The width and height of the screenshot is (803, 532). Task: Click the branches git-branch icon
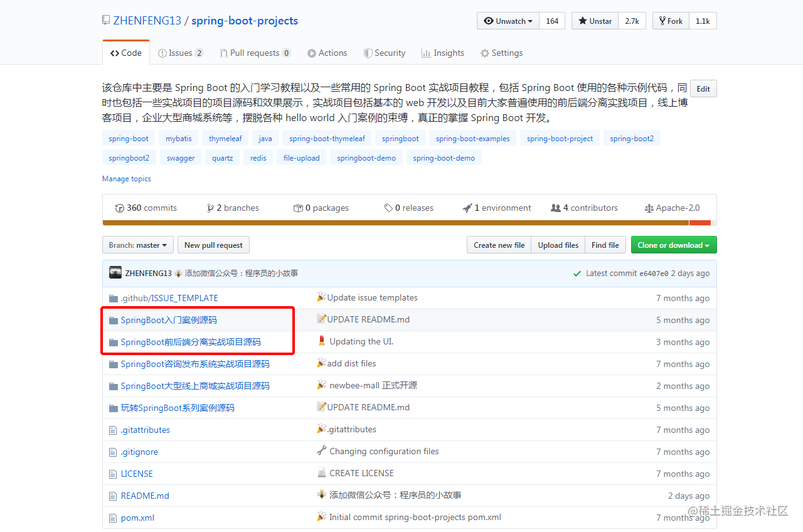click(x=211, y=208)
